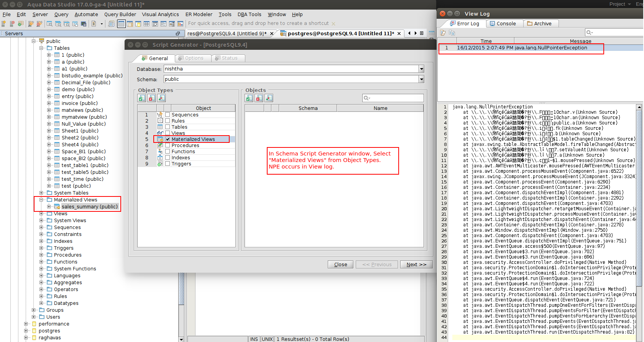Check the Triggers checkbox

click(x=168, y=164)
